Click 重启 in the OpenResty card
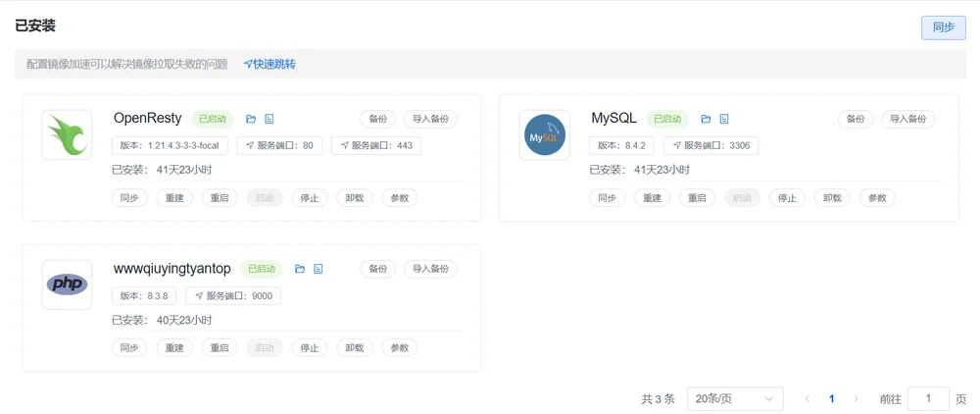The width and height of the screenshot is (980, 414). pos(220,198)
